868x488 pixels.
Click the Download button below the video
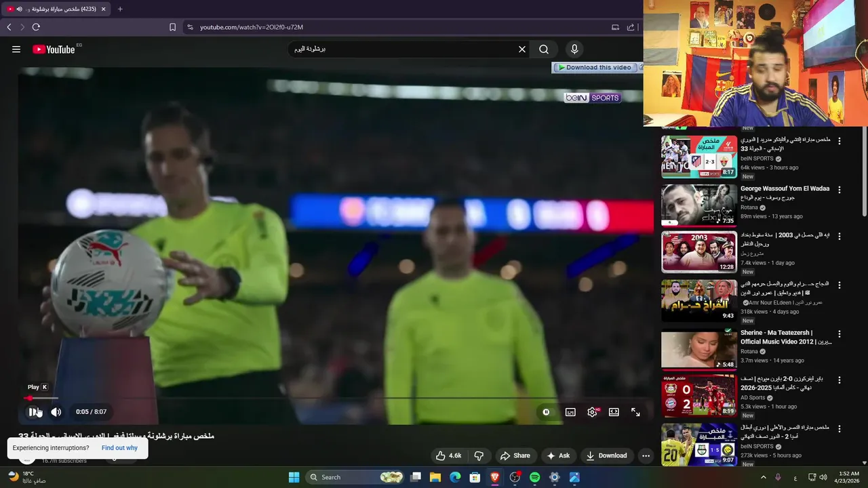coord(607,455)
